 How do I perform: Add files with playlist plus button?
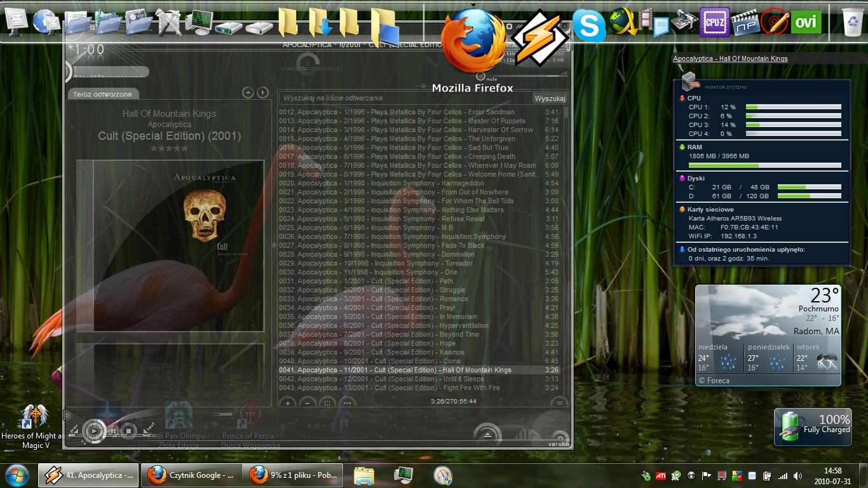(287, 402)
